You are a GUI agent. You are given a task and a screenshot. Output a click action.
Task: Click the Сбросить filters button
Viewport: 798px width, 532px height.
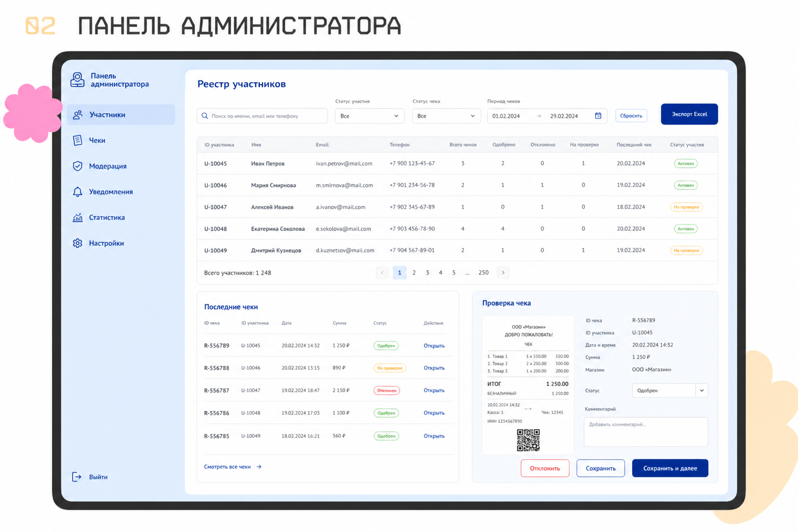(631, 116)
